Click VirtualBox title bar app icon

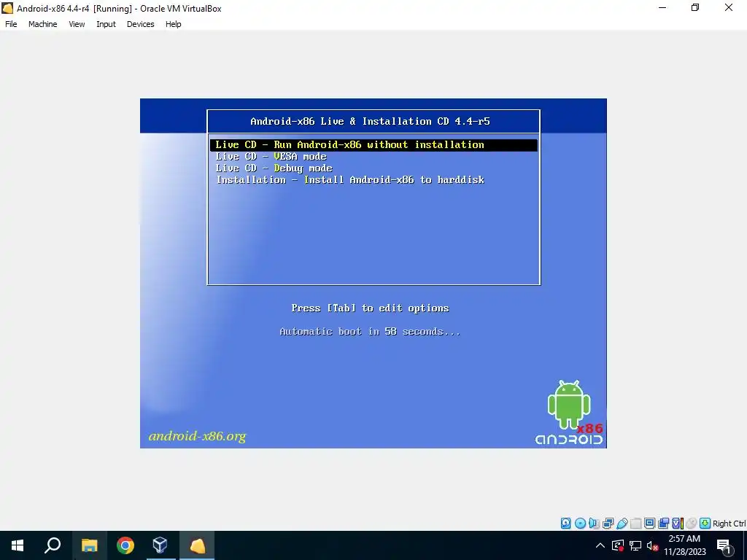[7, 8]
